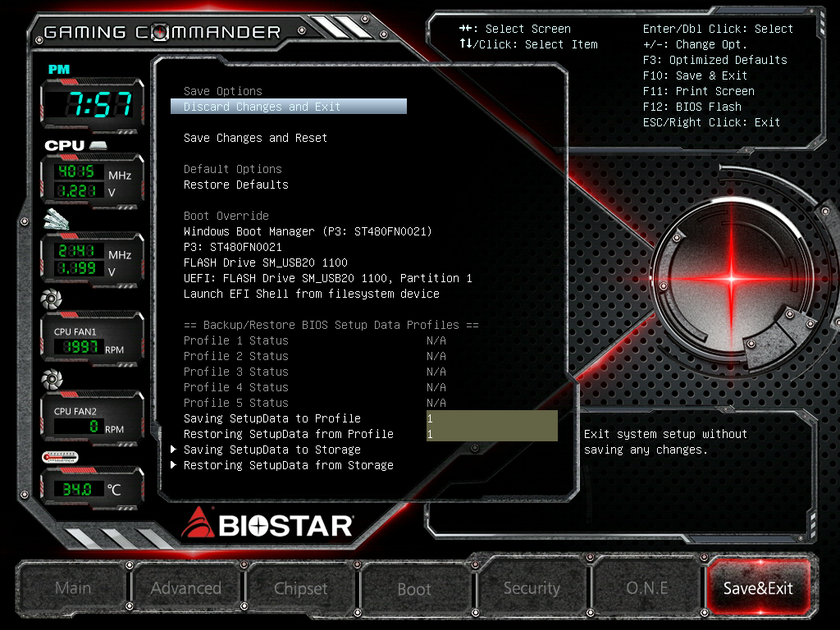The height and width of the screenshot is (630, 840).
Task: Select Restore Defaults option
Action: [235, 185]
